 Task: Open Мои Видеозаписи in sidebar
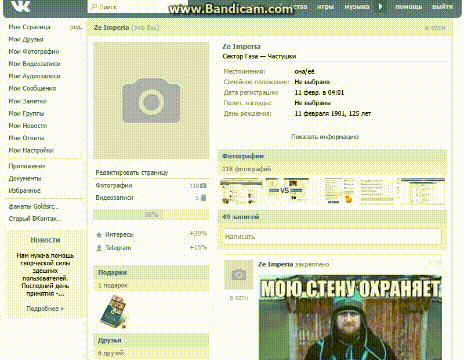click(34, 64)
